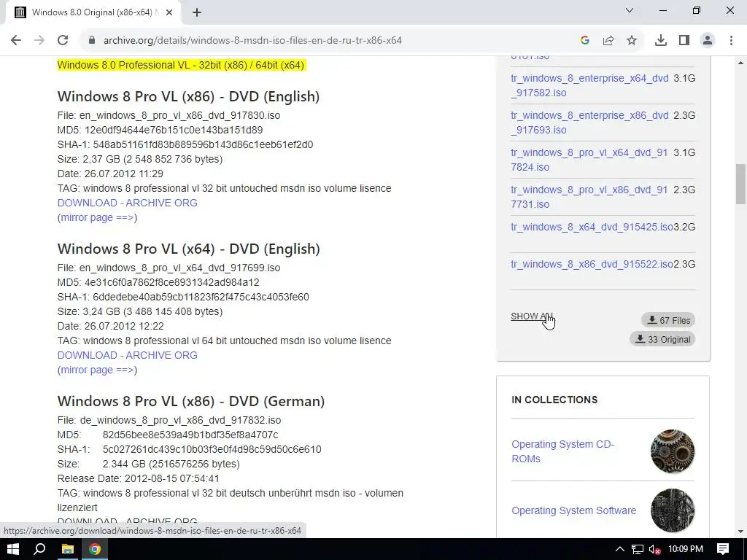Viewport: 747px width, 560px height.
Task: Click SHA-1 548ab51161fd83b889596b143d86c1eeb61ef2d0 line
Action: tap(185, 145)
